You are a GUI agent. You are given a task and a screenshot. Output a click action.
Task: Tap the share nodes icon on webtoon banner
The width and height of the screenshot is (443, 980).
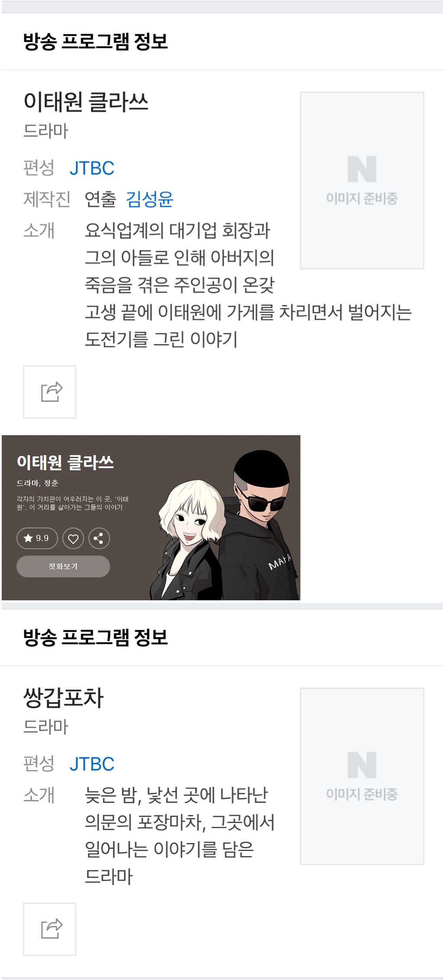99,538
